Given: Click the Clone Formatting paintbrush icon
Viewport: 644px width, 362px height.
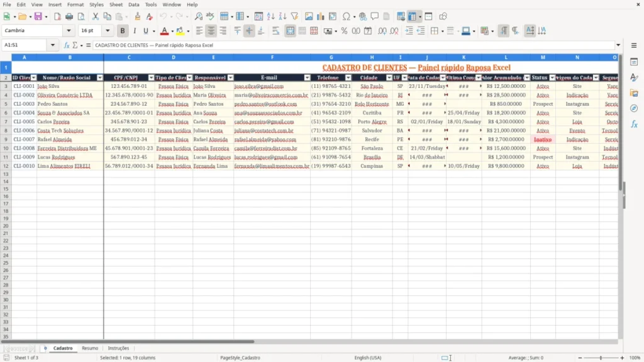Looking at the screenshot, I should 138,16.
